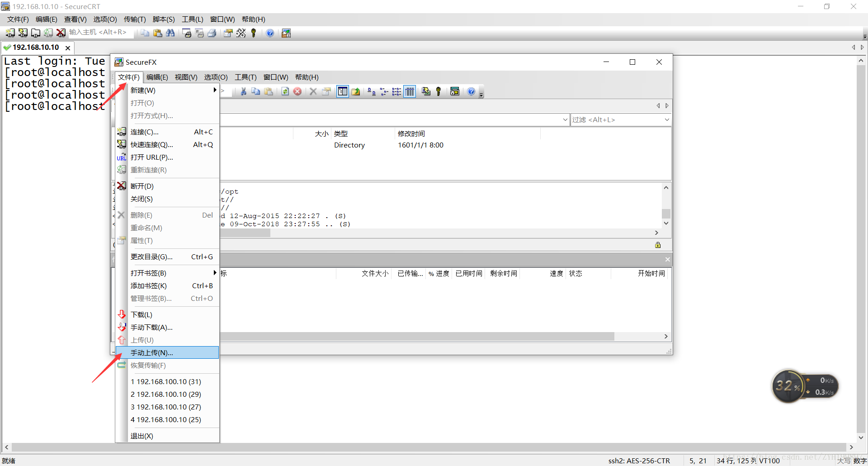Screen dimensions: 868x466
Task: Click Up One Level folder icon in SecureFX
Action: click(356, 91)
